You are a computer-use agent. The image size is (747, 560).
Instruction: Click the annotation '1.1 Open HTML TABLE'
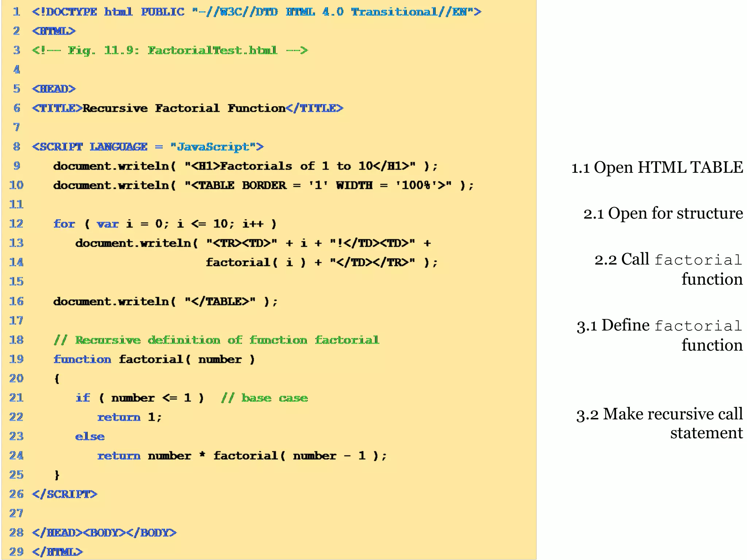pos(657,168)
